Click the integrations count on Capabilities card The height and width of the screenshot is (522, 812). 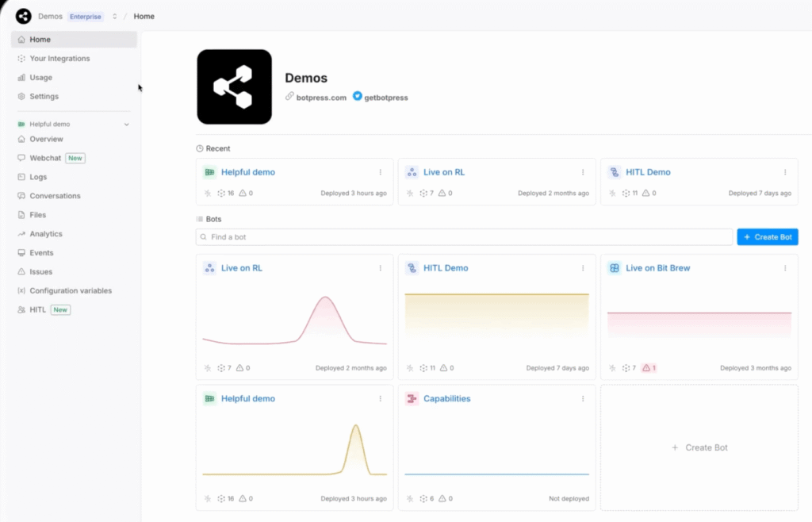coord(427,498)
